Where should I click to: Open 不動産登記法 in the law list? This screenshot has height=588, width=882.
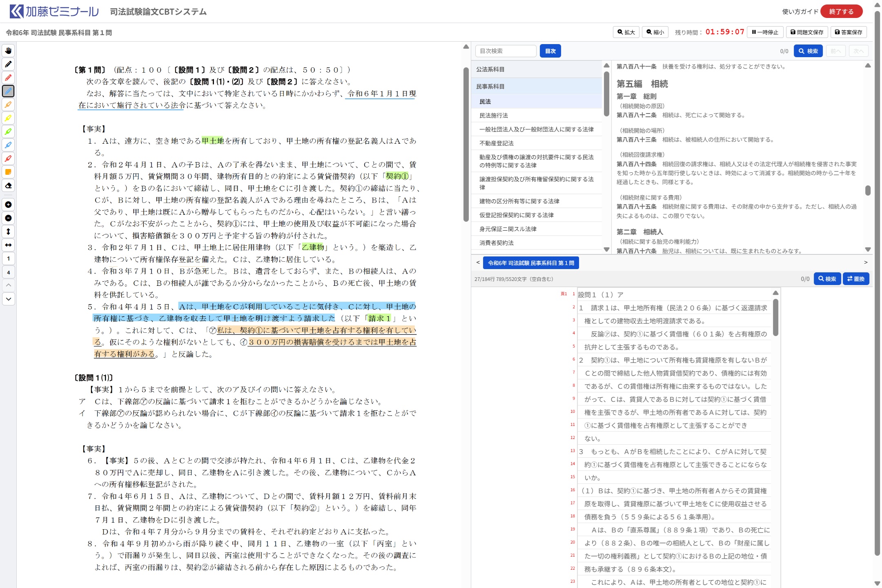497,143
